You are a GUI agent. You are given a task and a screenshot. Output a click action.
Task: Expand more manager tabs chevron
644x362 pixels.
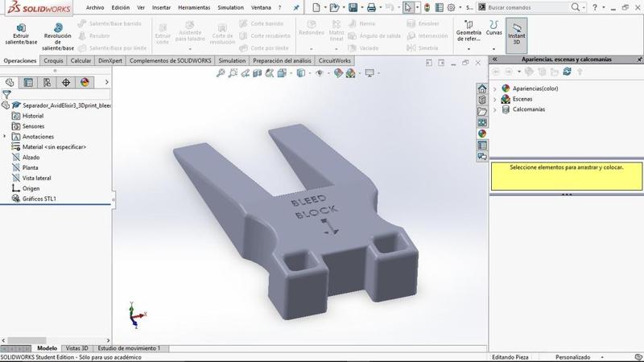tap(107, 82)
